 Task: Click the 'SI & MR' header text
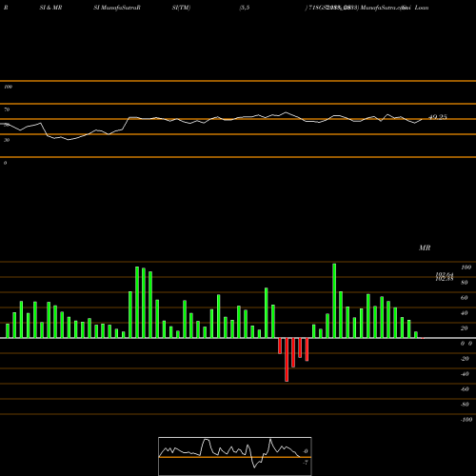click(x=50, y=8)
